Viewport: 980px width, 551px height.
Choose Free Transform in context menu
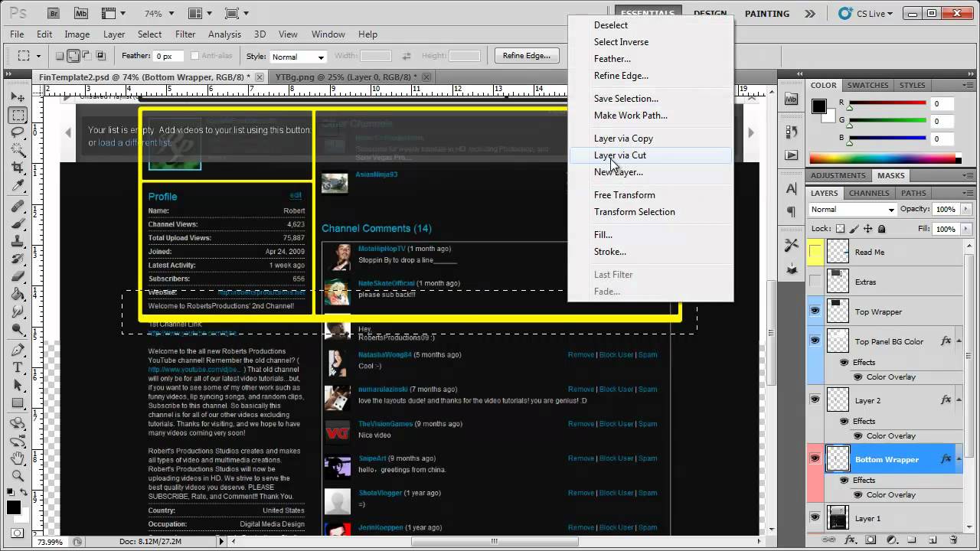[x=624, y=195]
